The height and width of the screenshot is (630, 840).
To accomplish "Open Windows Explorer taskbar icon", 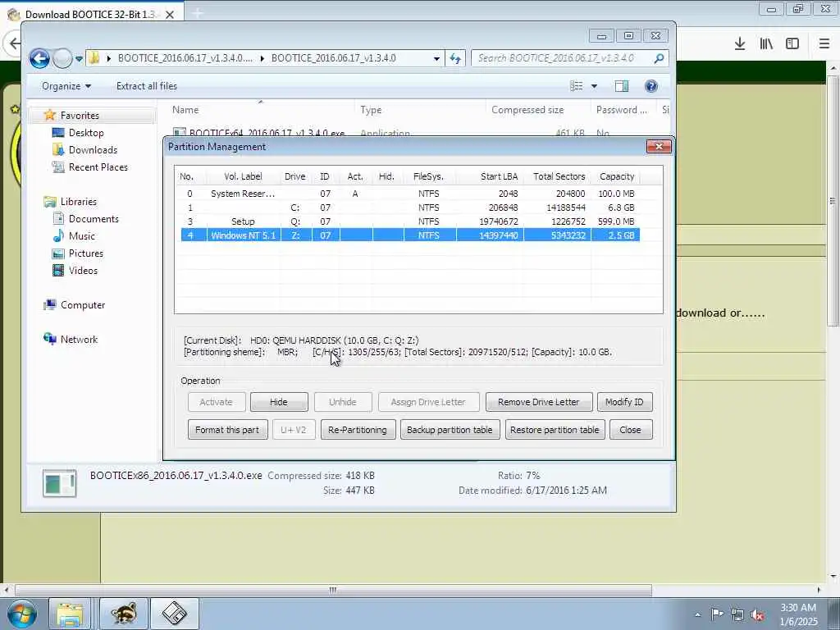I will (71, 614).
